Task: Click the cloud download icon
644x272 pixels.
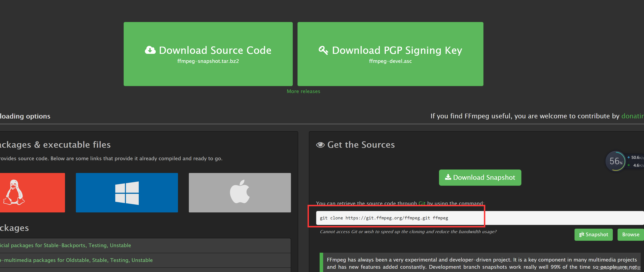Action: pyautogui.click(x=150, y=50)
